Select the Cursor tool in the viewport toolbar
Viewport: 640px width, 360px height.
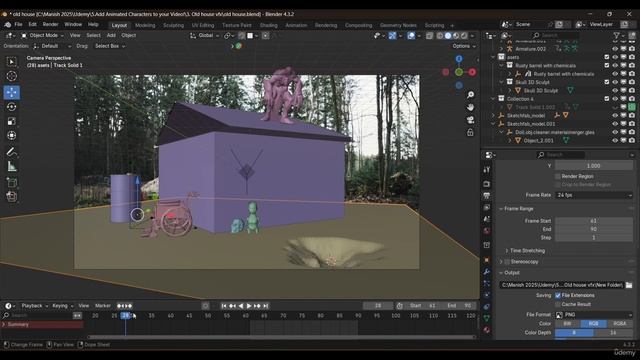[x=11, y=76]
